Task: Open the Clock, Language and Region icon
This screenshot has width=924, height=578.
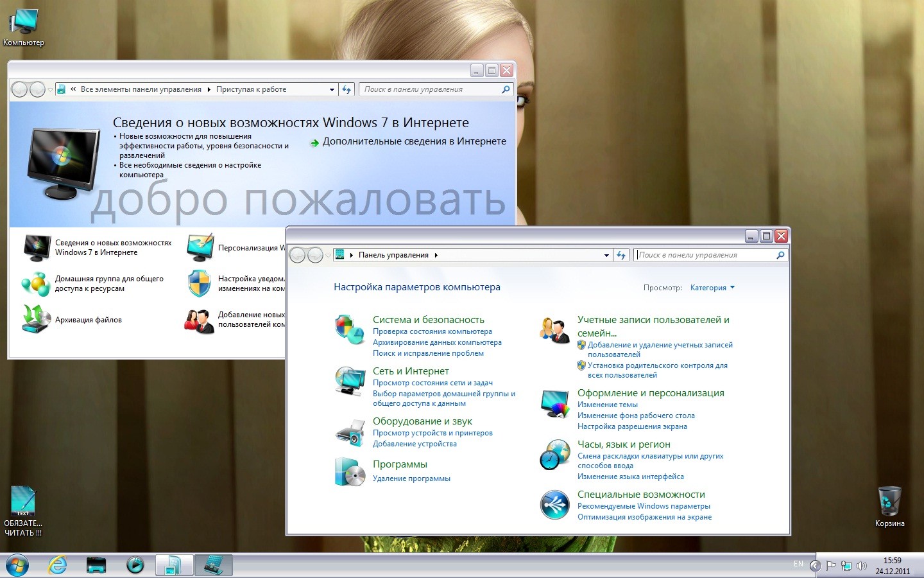Action: coord(555,455)
